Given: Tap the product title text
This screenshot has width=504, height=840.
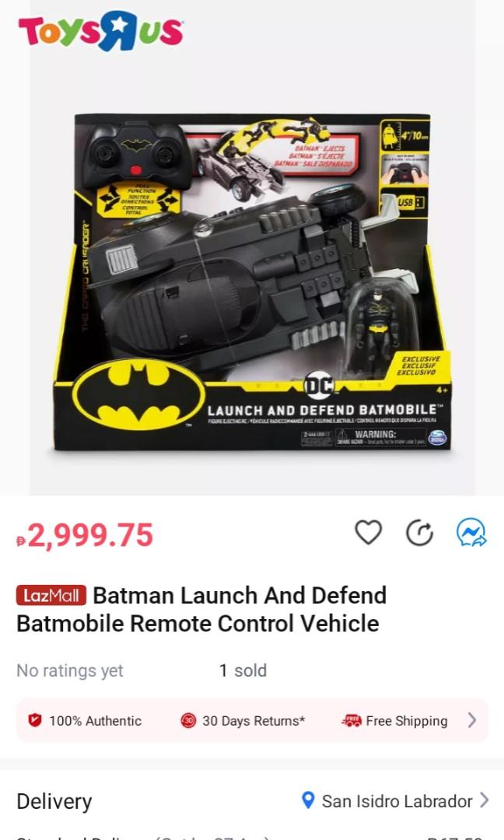Looking at the screenshot, I should tap(201, 609).
